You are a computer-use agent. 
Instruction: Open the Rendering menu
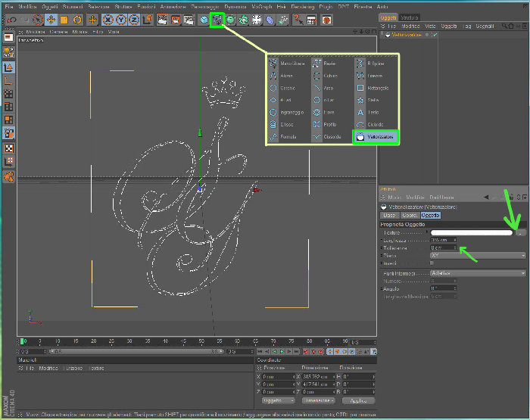click(x=303, y=6)
